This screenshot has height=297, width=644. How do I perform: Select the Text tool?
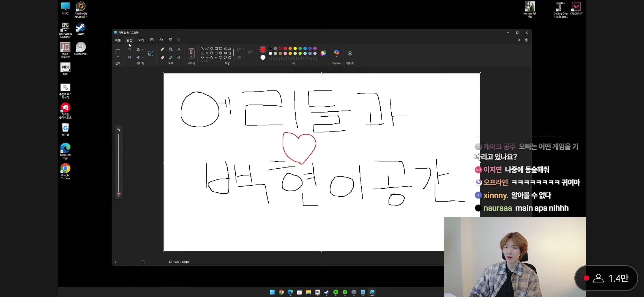[x=179, y=50]
